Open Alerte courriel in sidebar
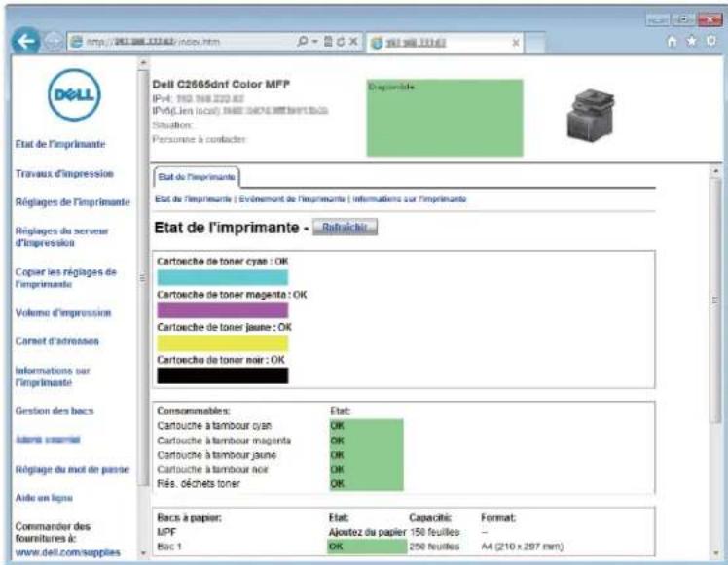This screenshot has height=565, width=728. click(48, 440)
